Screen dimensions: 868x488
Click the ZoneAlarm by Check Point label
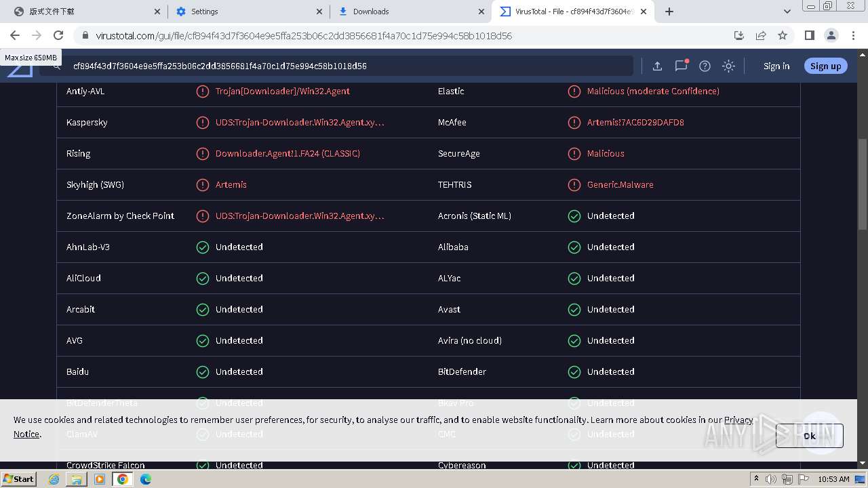120,216
